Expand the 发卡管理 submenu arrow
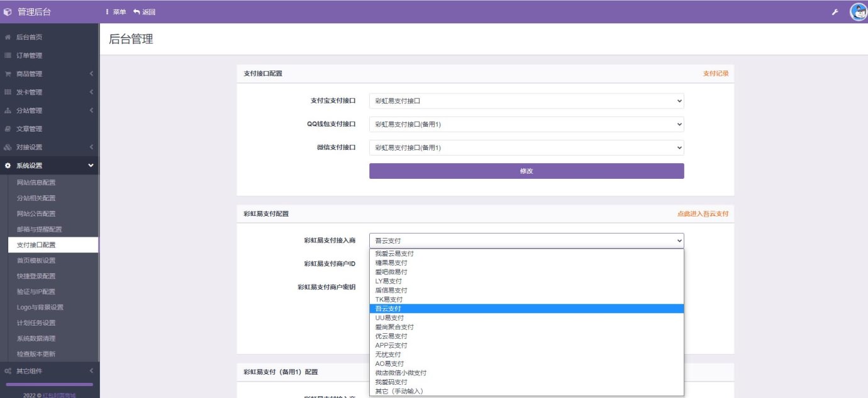The height and width of the screenshot is (398, 868). pyautogui.click(x=91, y=92)
